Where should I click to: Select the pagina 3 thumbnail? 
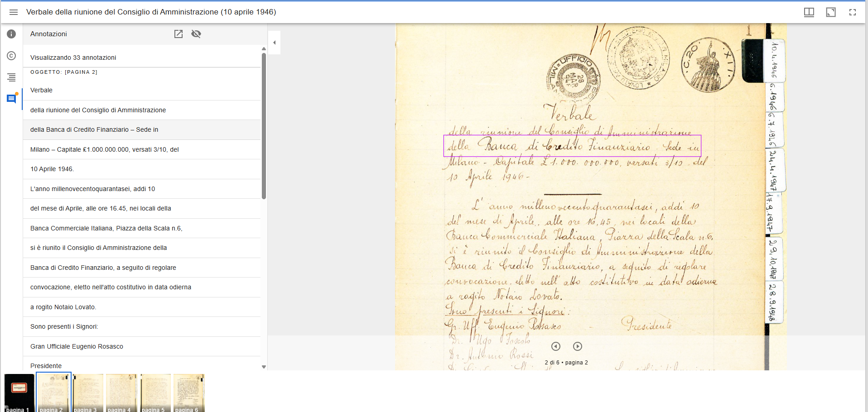click(87, 392)
